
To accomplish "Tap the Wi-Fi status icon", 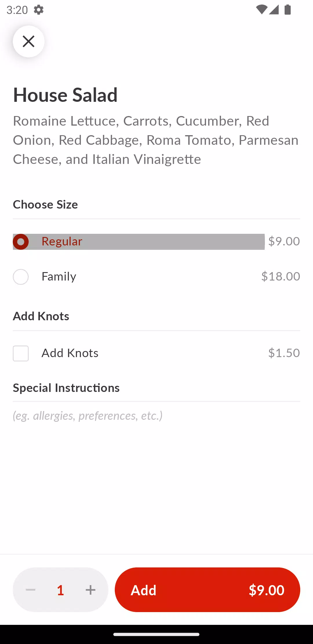I will click(261, 10).
